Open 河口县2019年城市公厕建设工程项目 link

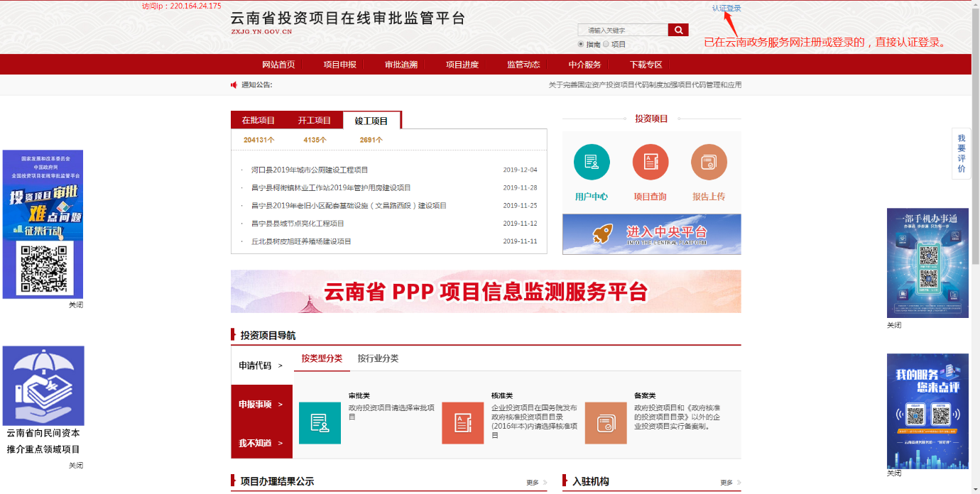click(x=310, y=170)
